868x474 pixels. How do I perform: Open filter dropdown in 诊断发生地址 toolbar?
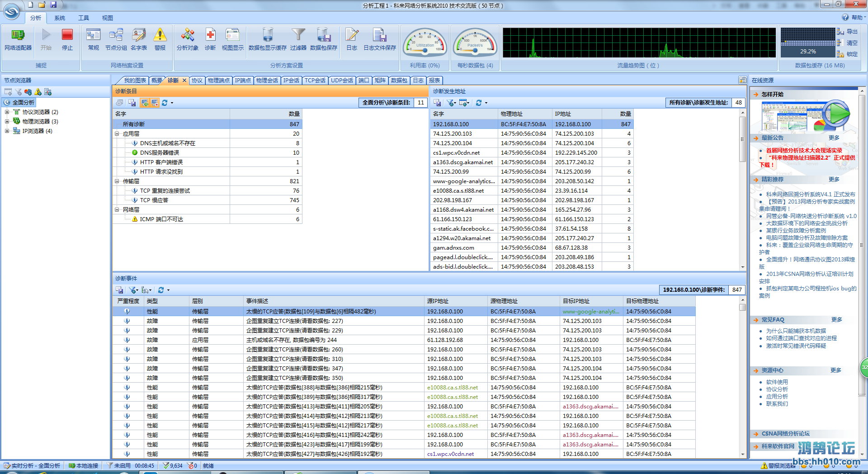452,103
